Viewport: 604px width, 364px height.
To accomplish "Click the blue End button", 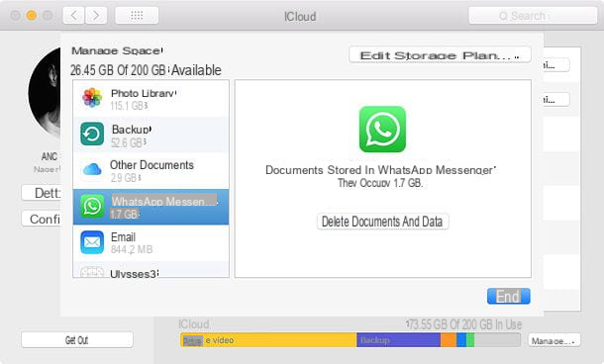I will [509, 297].
